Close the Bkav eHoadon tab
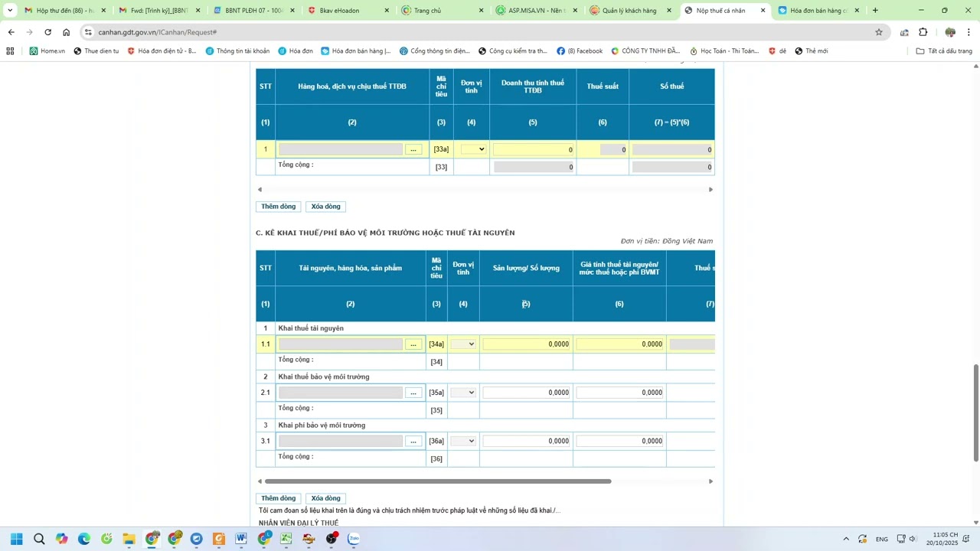 point(386,11)
